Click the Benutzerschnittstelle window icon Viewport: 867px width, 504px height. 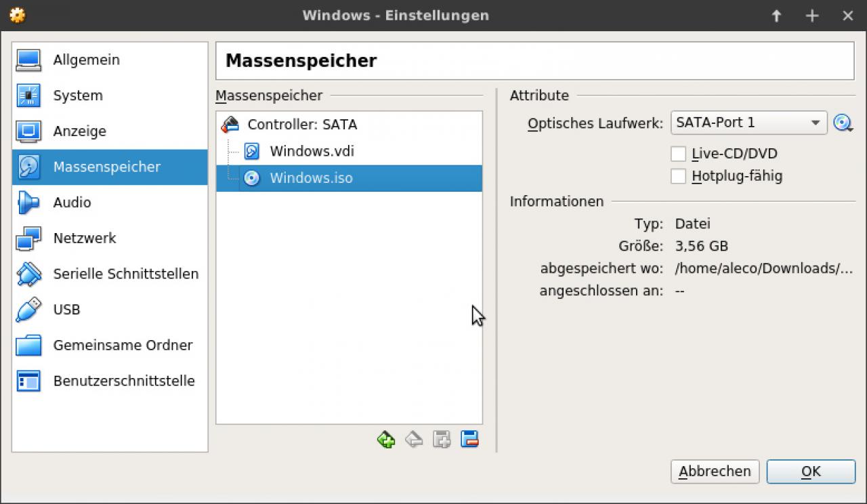pos(29,381)
